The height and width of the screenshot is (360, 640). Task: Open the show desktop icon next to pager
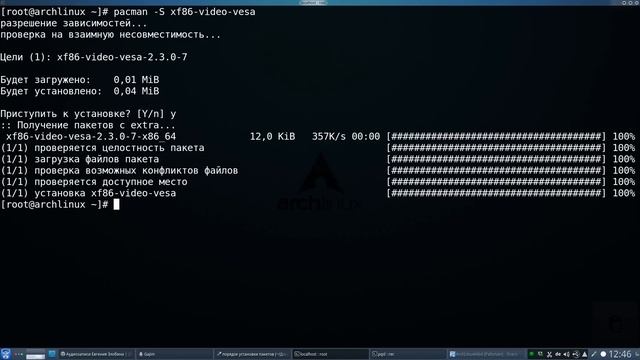coord(52,354)
